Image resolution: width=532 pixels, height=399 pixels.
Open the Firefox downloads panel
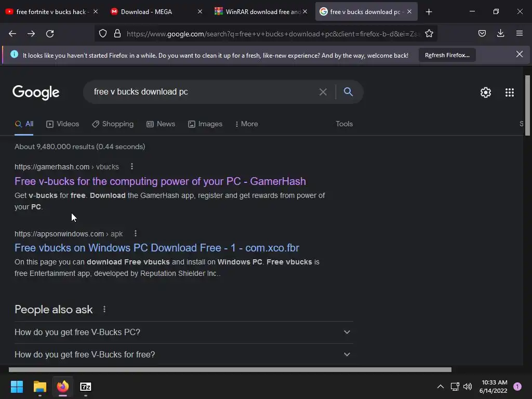coord(500,33)
